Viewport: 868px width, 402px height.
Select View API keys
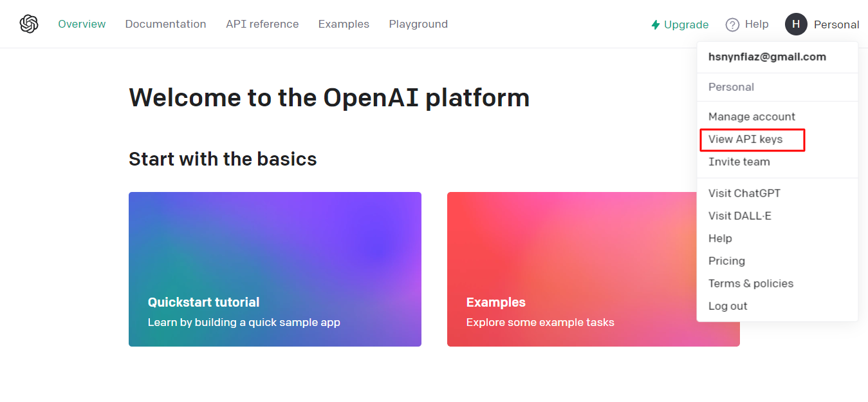coord(745,139)
